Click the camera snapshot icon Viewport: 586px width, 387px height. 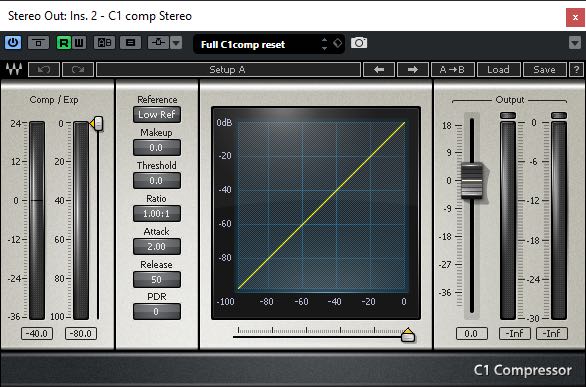coord(359,43)
